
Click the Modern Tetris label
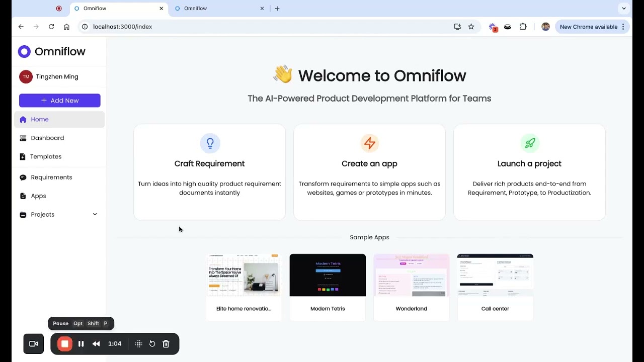tap(328, 309)
